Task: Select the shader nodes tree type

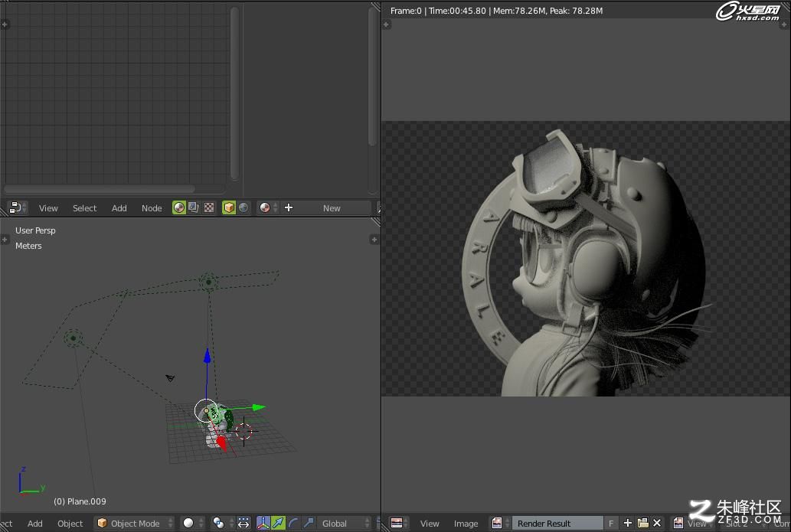Action: tap(179, 207)
